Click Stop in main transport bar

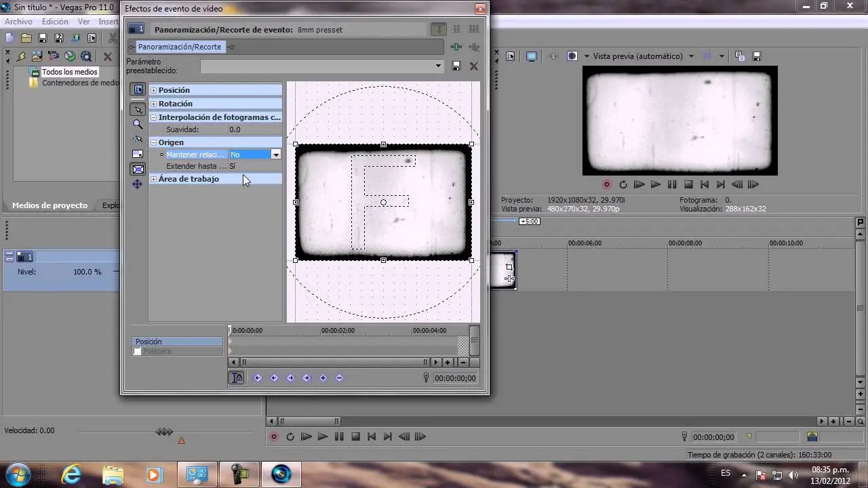click(x=355, y=436)
